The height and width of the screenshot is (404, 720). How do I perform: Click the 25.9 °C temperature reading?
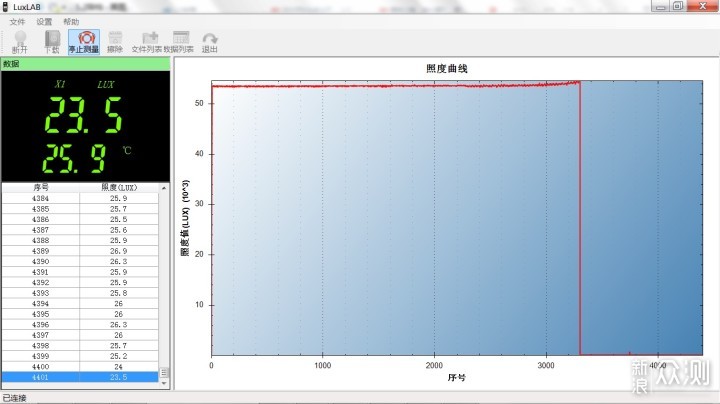[x=74, y=158]
